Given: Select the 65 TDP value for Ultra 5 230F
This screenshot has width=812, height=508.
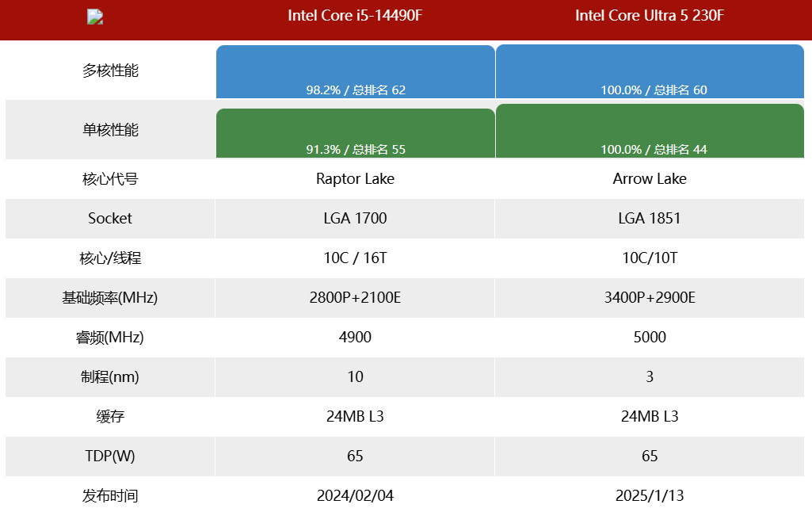Looking at the screenshot, I should [x=650, y=456].
